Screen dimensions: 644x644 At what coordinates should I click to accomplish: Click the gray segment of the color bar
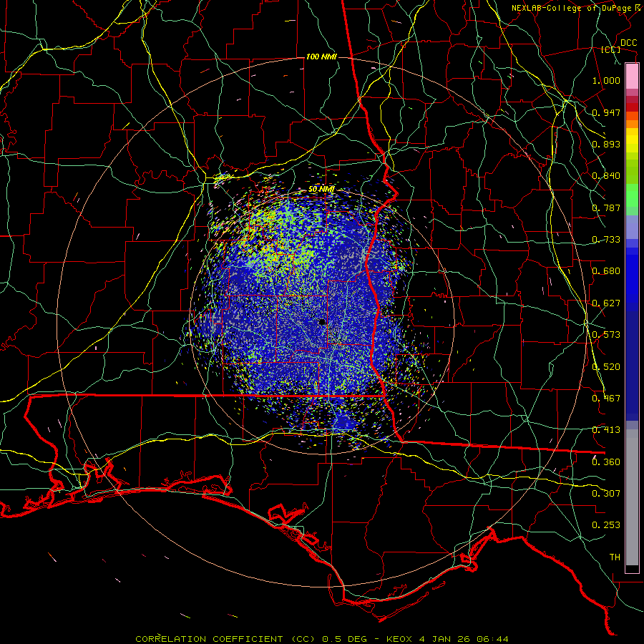(x=632, y=497)
